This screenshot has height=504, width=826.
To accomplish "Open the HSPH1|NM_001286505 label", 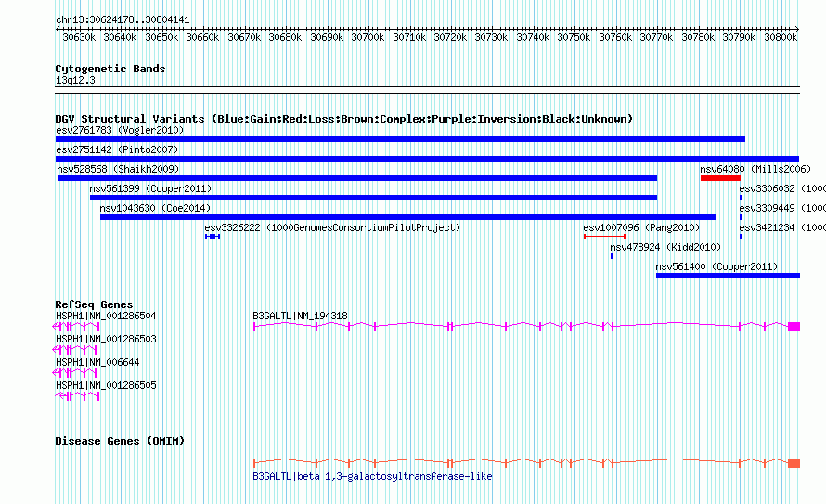I will [106, 385].
